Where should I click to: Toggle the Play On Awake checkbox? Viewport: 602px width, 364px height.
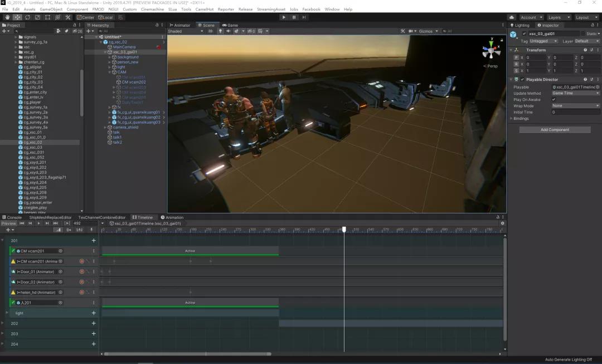point(554,99)
